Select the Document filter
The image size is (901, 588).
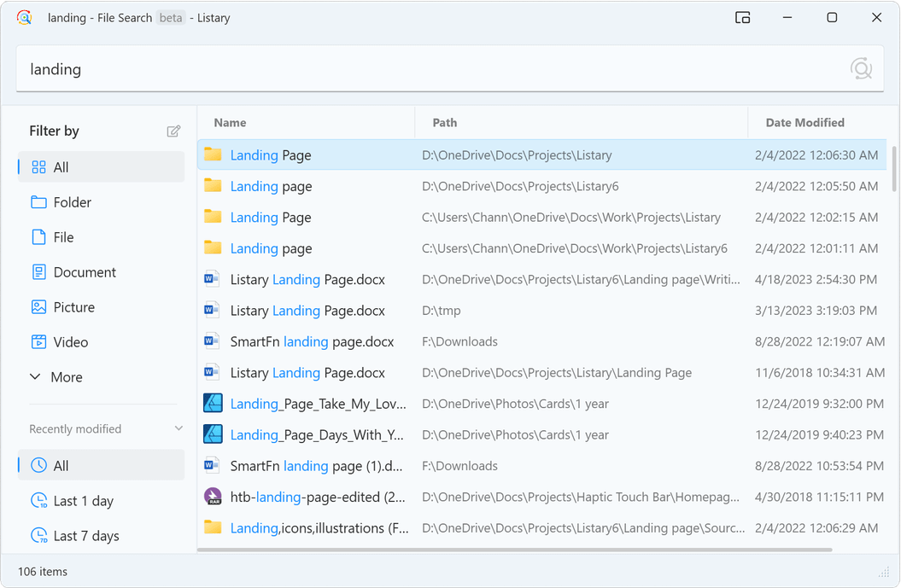tap(101, 272)
